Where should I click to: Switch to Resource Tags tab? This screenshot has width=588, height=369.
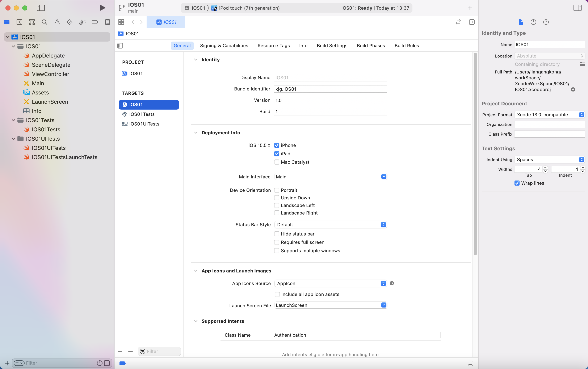point(273,46)
